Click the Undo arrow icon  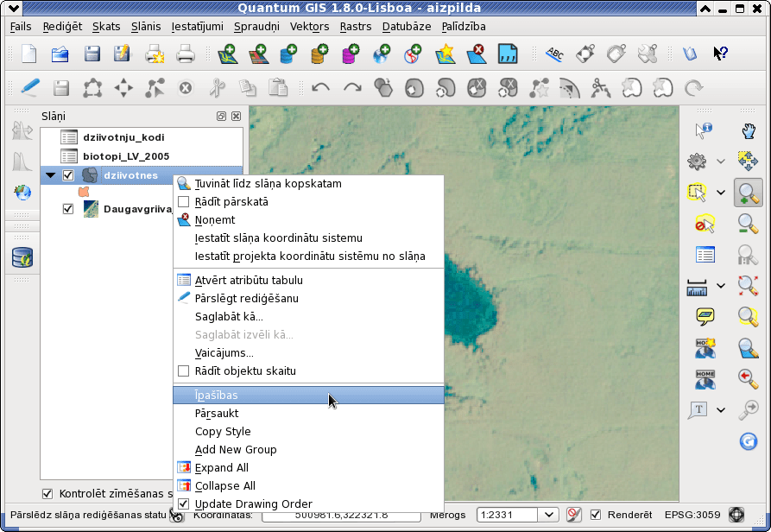pyautogui.click(x=321, y=88)
